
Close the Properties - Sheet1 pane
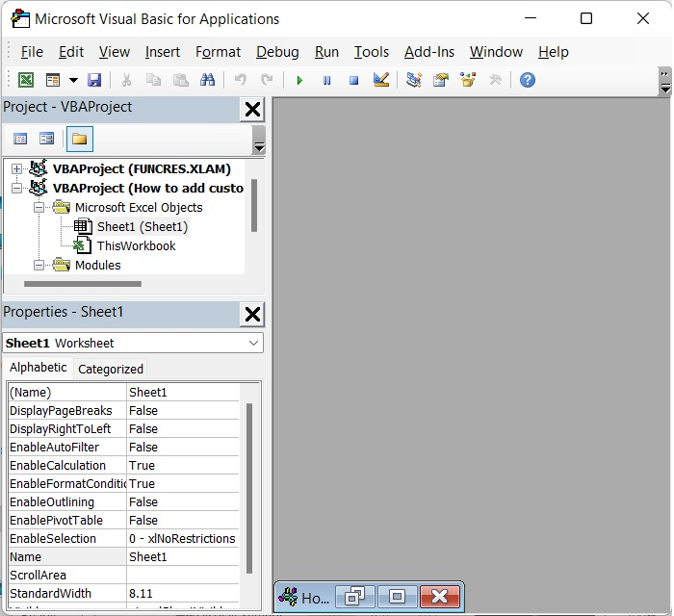click(252, 315)
